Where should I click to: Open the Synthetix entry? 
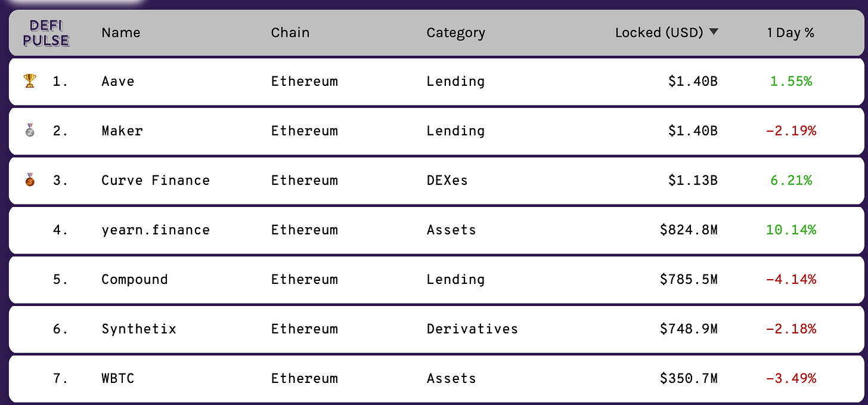(139, 329)
